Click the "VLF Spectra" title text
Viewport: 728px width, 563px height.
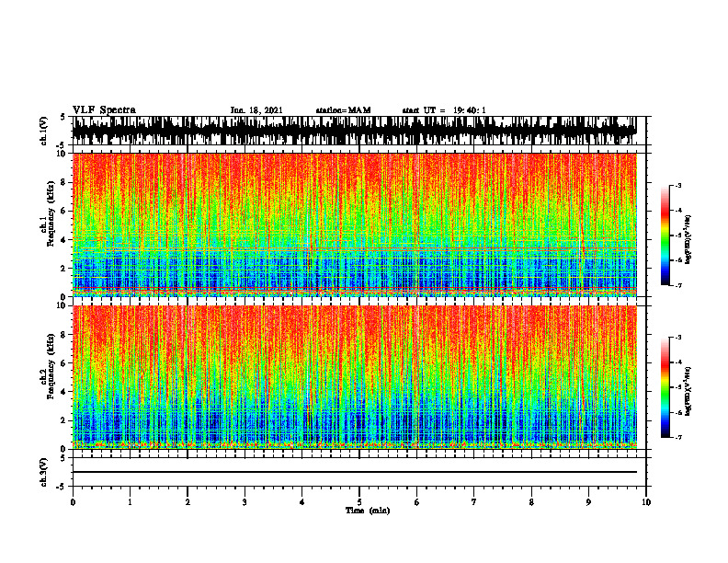(104, 109)
